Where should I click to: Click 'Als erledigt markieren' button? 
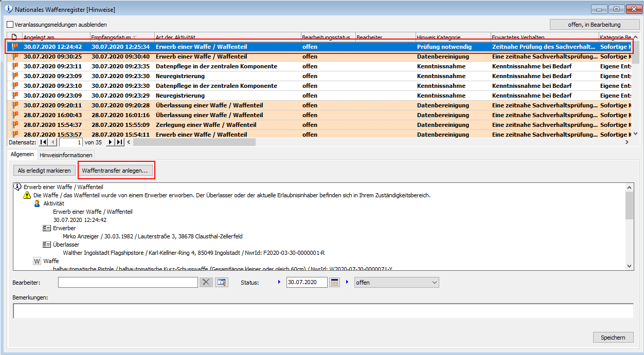coord(44,170)
